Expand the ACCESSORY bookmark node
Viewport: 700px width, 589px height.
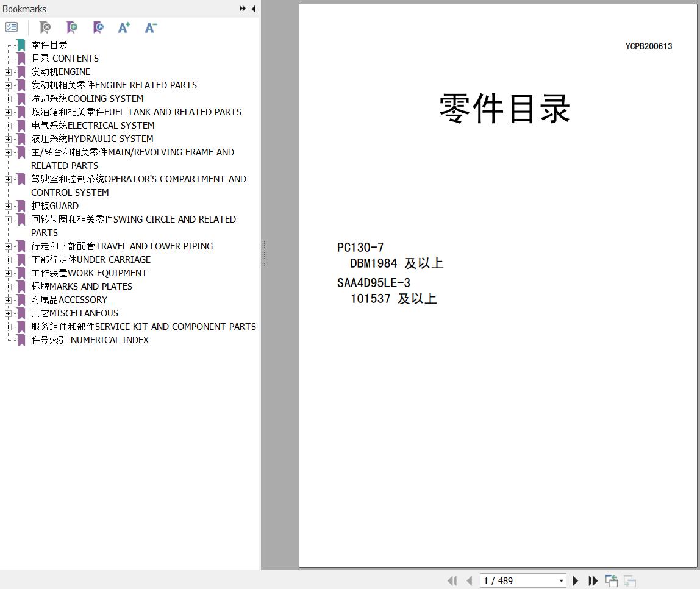click(x=7, y=299)
